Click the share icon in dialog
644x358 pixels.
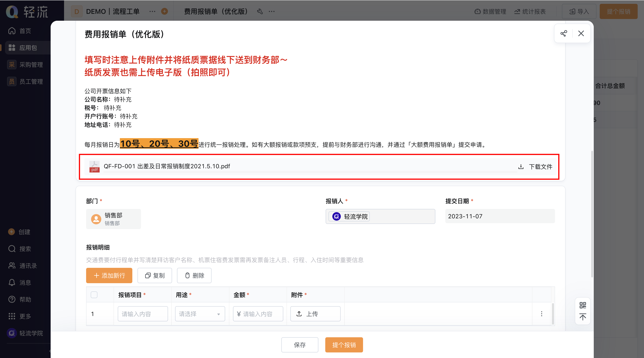point(563,33)
